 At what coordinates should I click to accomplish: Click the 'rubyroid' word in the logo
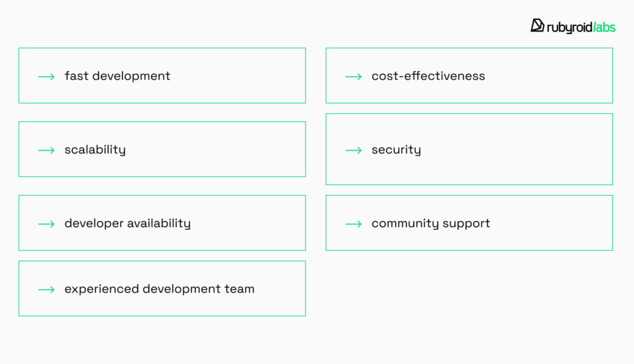pyautogui.click(x=569, y=27)
